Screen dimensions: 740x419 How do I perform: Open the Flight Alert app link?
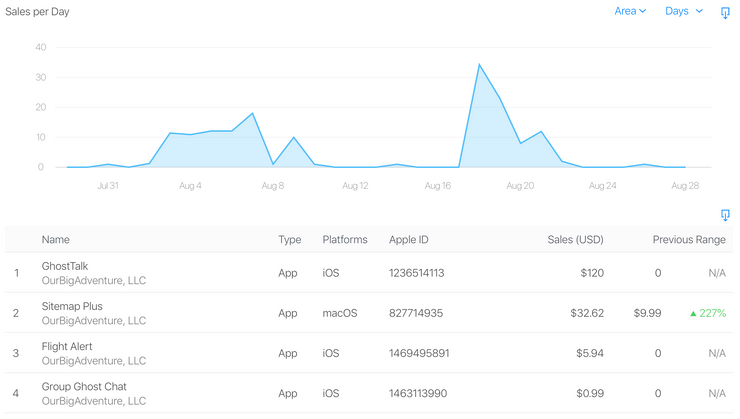(68, 346)
